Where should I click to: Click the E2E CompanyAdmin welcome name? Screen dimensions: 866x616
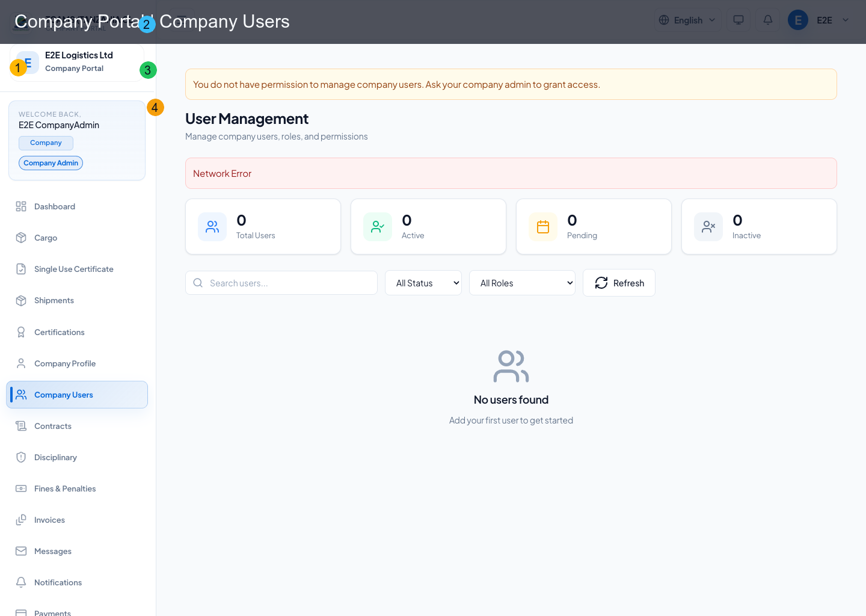59,125
